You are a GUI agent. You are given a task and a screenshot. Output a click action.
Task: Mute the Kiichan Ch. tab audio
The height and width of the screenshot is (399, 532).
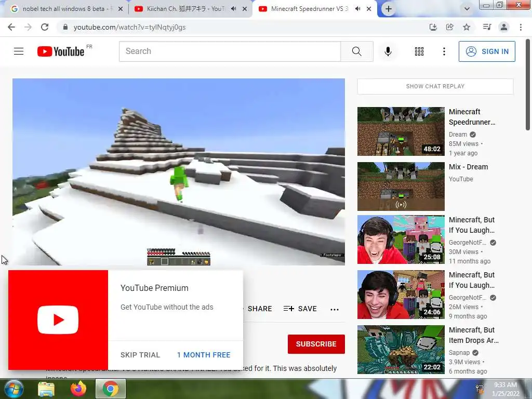click(233, 9)
